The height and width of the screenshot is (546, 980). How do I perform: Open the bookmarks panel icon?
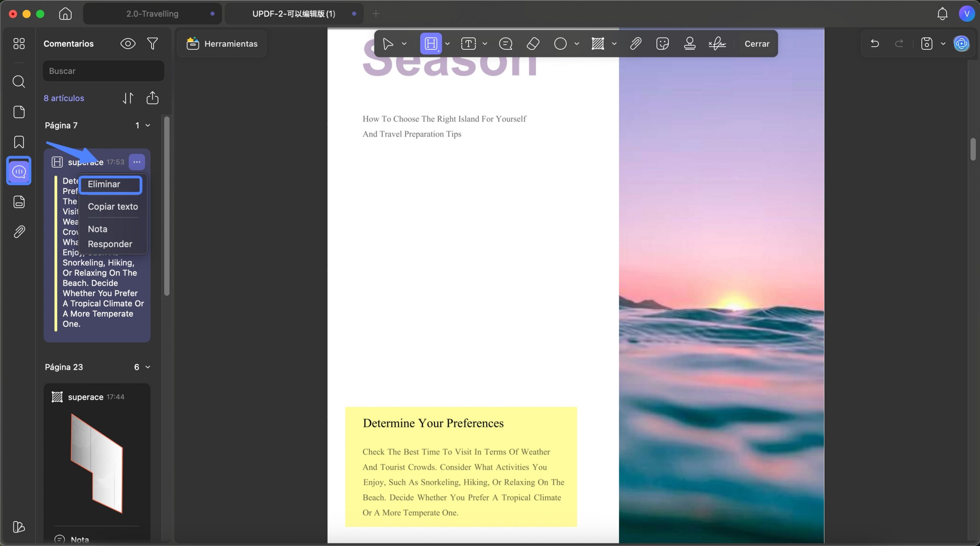click(19, 142)
